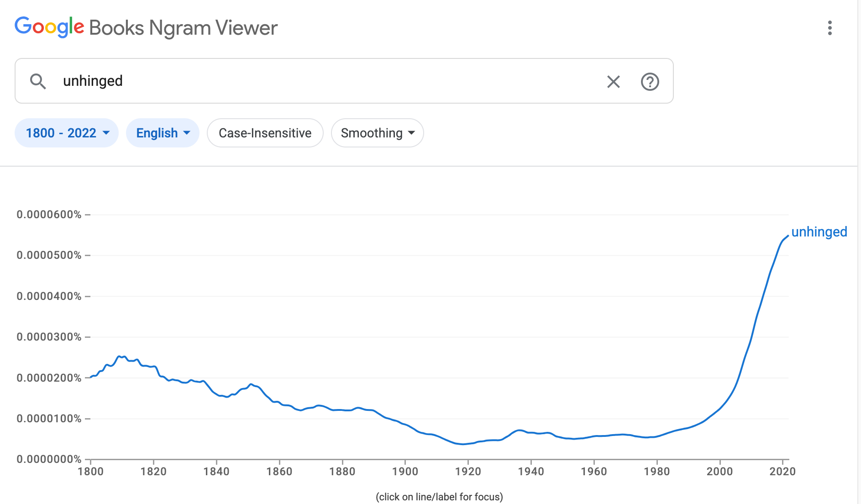Screen dimensions: 861x504
Task: Click the arrow beside 1800 - 2022
Action: [106, 133]
